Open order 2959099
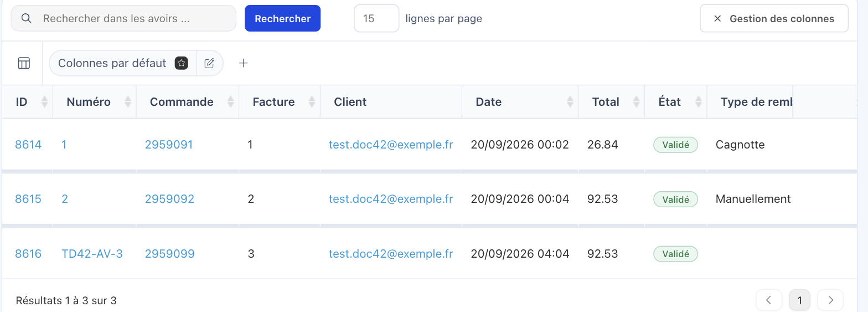Viewport: 868px width, 312px height. [169, 254]
